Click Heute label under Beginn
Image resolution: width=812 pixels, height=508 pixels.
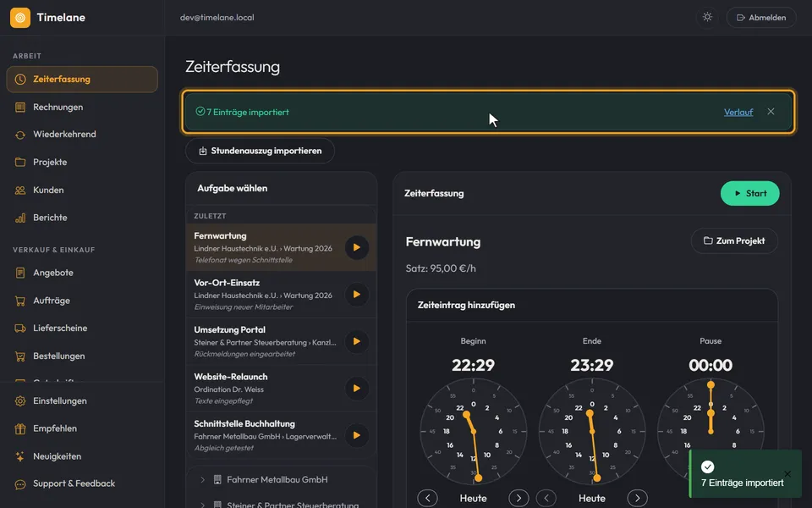click(474, 498)
